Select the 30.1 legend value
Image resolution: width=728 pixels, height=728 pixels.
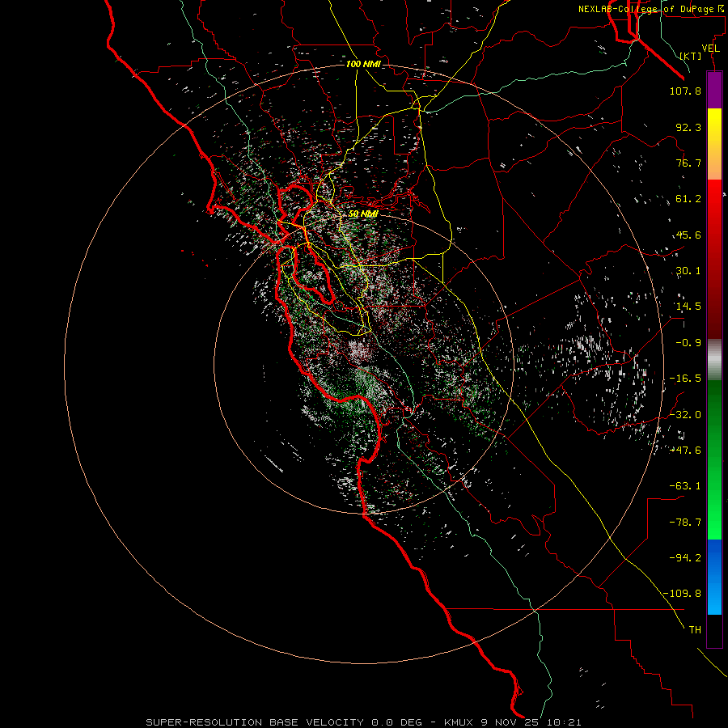coord(688,271)
